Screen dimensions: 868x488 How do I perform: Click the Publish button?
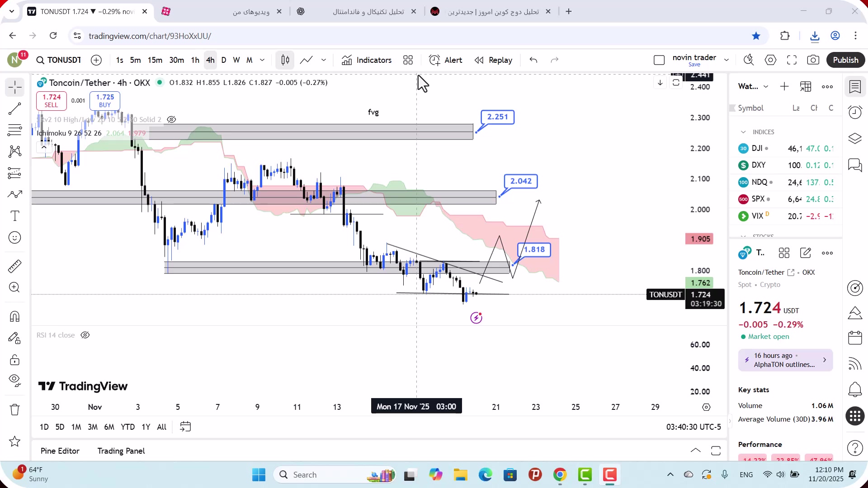845,60
